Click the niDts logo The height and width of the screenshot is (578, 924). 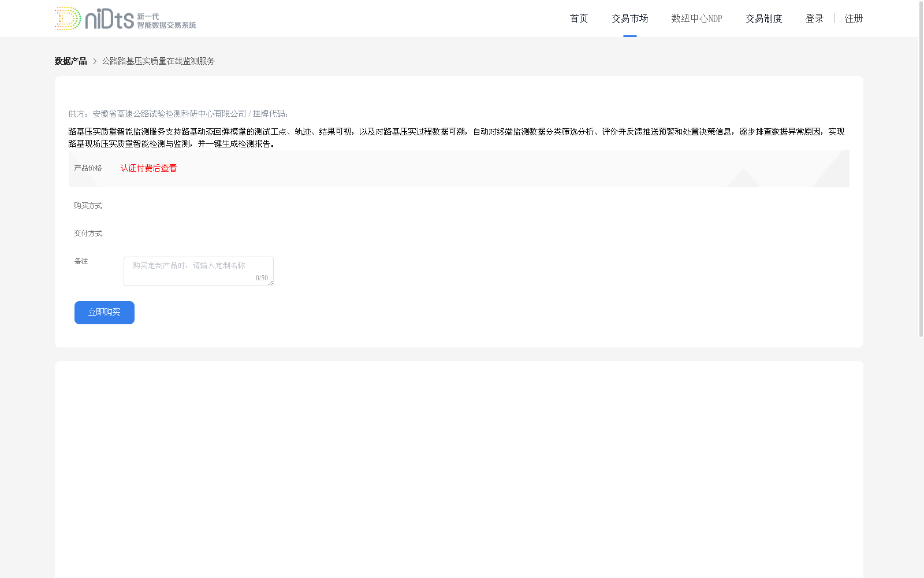coord(125,18)
